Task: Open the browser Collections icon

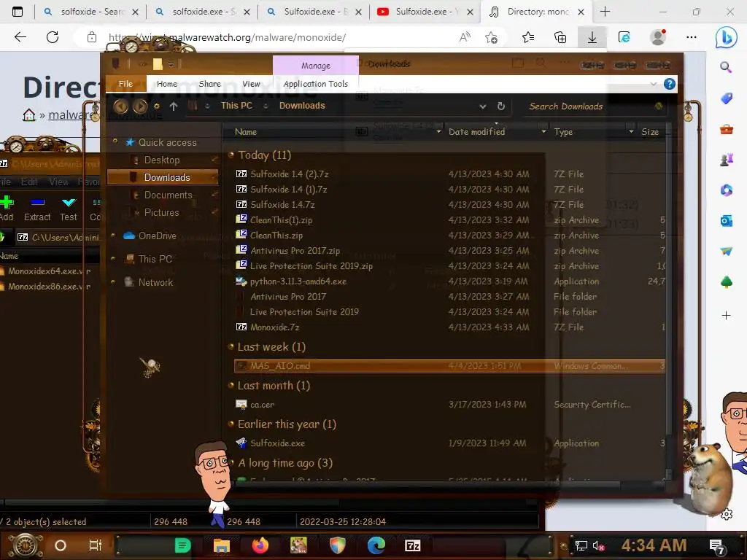Action: pos(560,37)
